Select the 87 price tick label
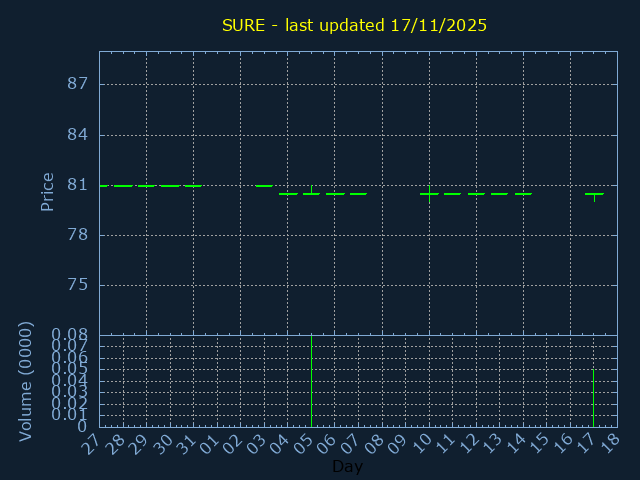This screenshot has height=480, width=640. point(78,84)
